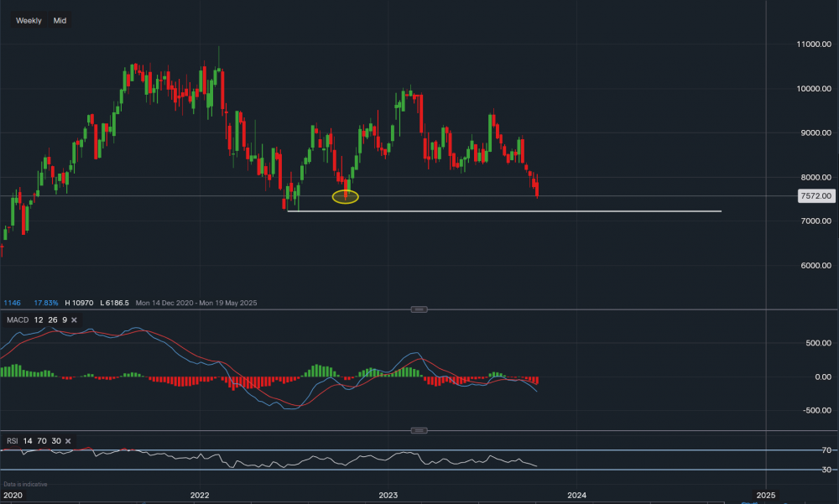Select the yellow ellipse annotation
The image size is (839, 504).
345,197
